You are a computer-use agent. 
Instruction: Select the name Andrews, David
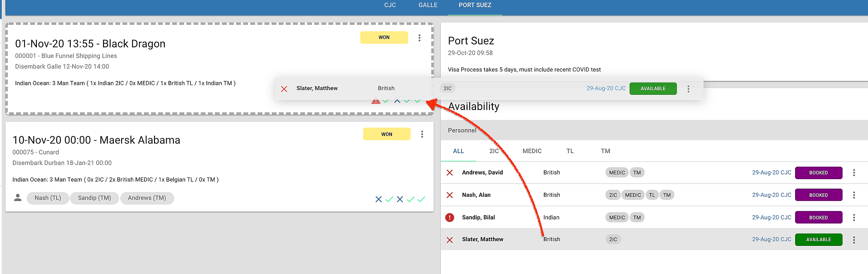tap(482, 172)
